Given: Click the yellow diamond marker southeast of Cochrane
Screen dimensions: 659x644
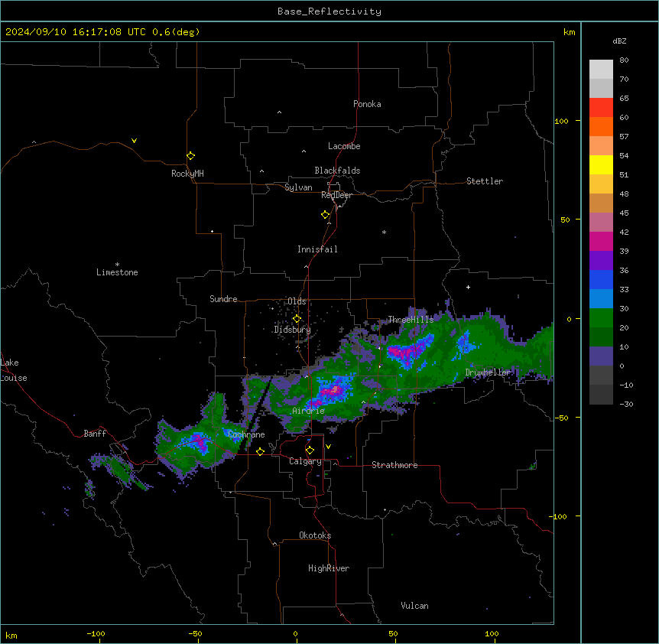Looking at the screenshot, I should (x=260, y=451).
